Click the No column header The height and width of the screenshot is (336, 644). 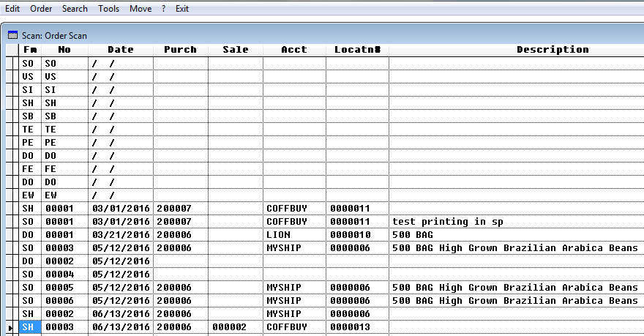64,50
